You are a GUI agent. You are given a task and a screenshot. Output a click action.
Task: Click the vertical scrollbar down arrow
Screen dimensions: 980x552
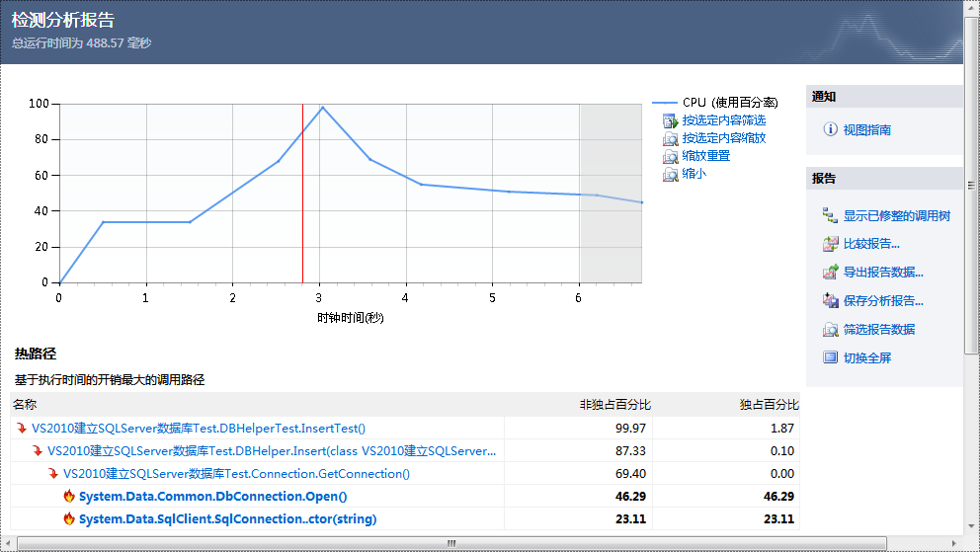[x=971, y=525]
